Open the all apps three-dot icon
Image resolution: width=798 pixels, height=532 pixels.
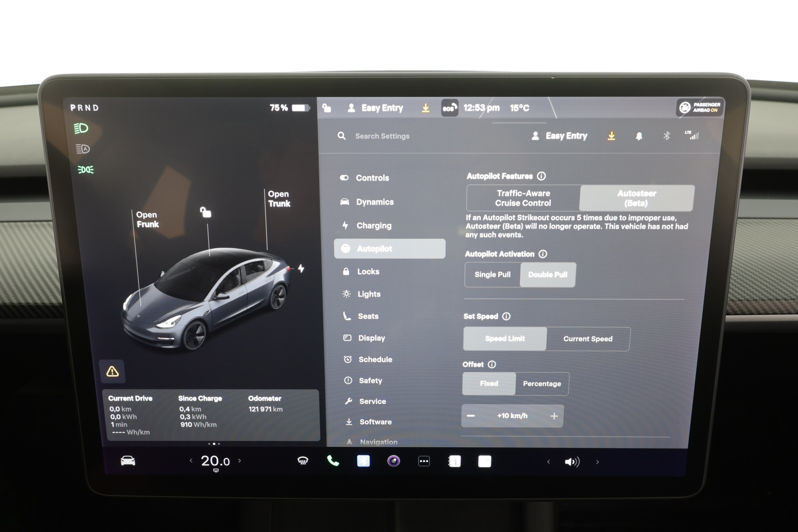click(424, 461)
